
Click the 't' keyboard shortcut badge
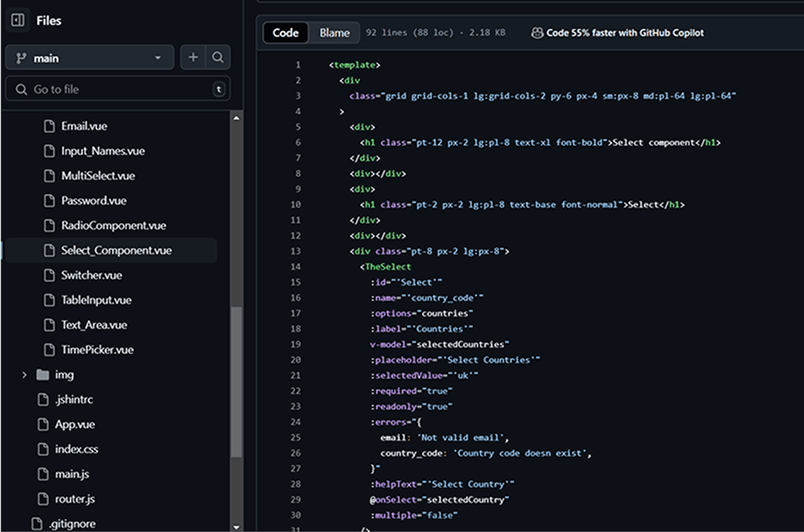coord(219,89)
